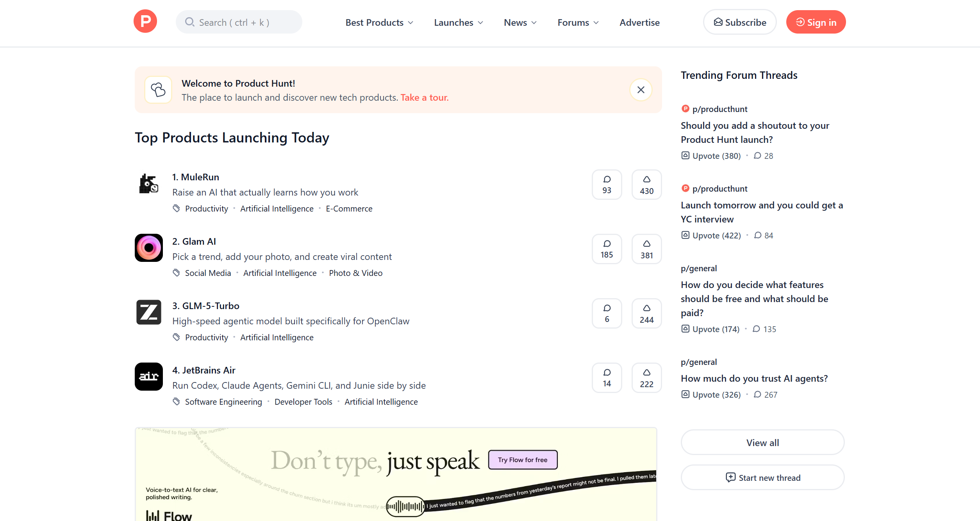
Task: Open the 1. MuleRun product title
Action: [196, 177]
